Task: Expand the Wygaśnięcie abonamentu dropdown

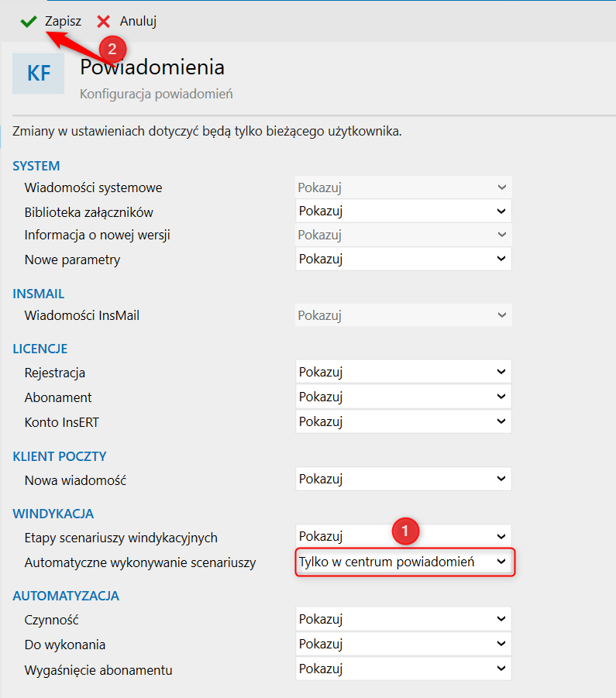Action: 403,669
